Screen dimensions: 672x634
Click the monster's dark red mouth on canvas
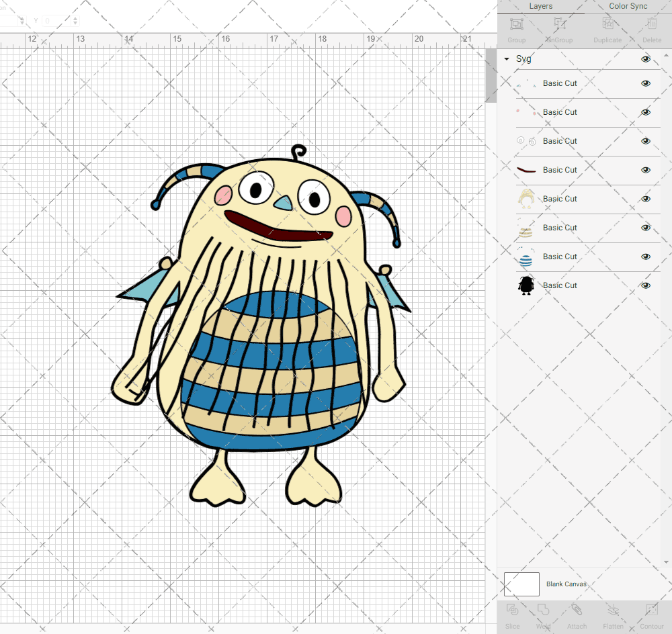click(278, 227)
